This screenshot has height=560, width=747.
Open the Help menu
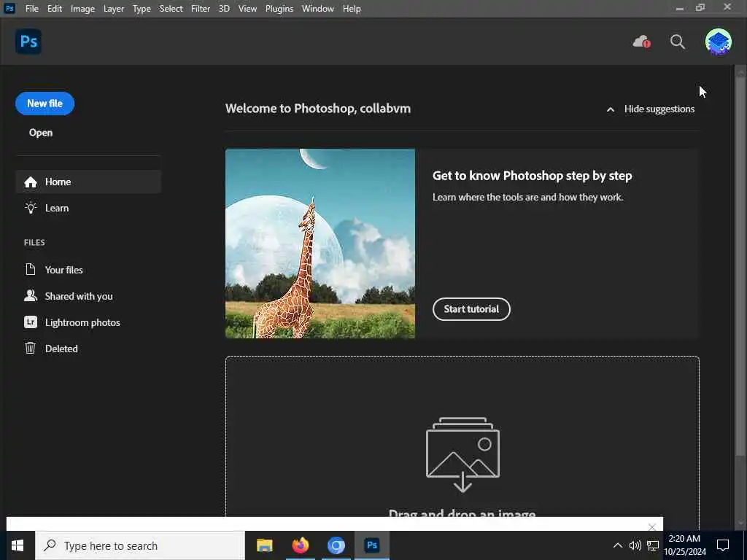pyautogui.click(x=352, y=9)
